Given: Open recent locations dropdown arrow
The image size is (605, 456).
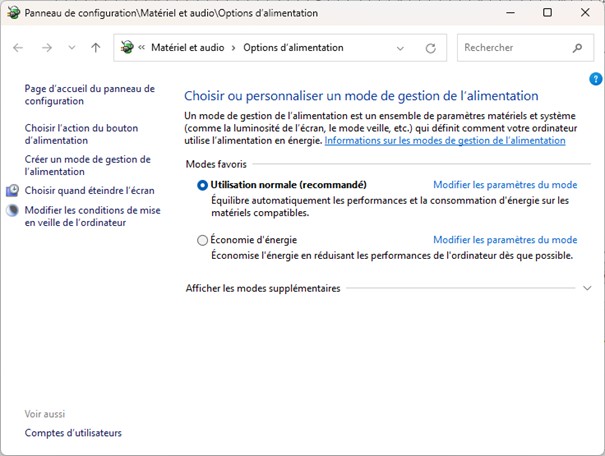Looking at the screenshot, I should click(71, 48).
